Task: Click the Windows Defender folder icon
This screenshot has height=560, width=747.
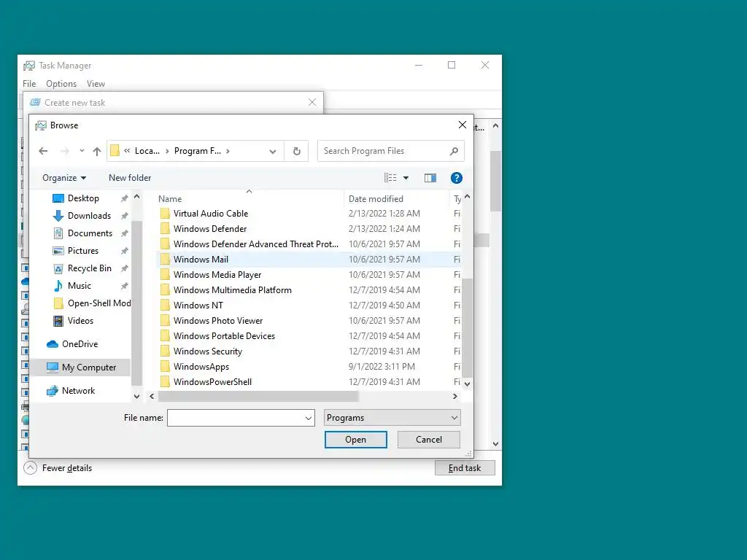Action: 165,228
